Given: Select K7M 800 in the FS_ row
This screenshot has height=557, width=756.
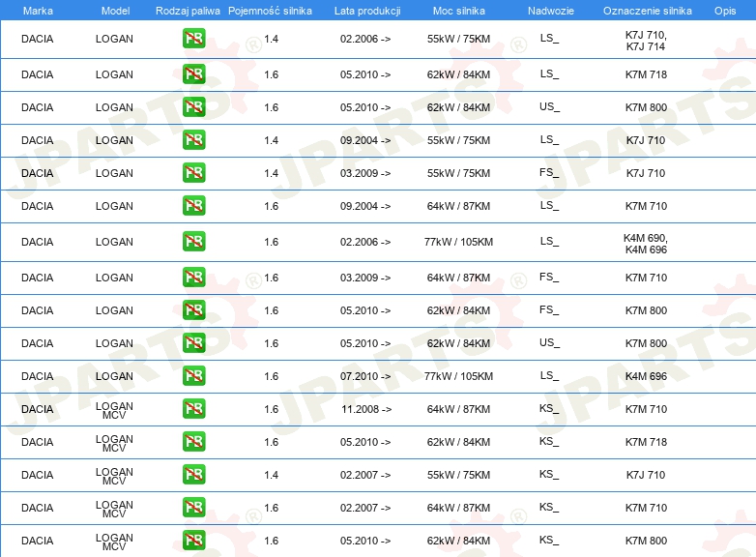Looking at the screenshot, I should point(646,310).
